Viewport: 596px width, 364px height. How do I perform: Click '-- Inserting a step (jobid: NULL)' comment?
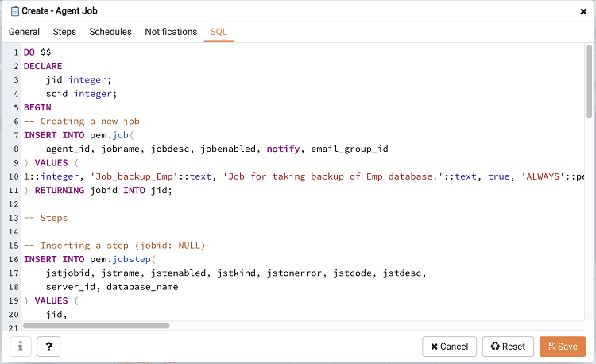[114, 246]
